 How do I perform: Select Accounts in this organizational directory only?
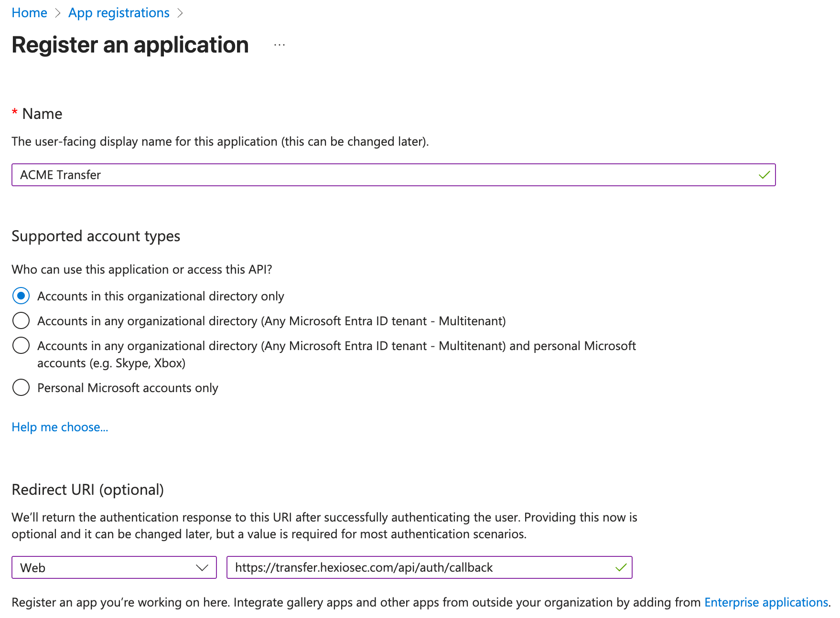21,296
